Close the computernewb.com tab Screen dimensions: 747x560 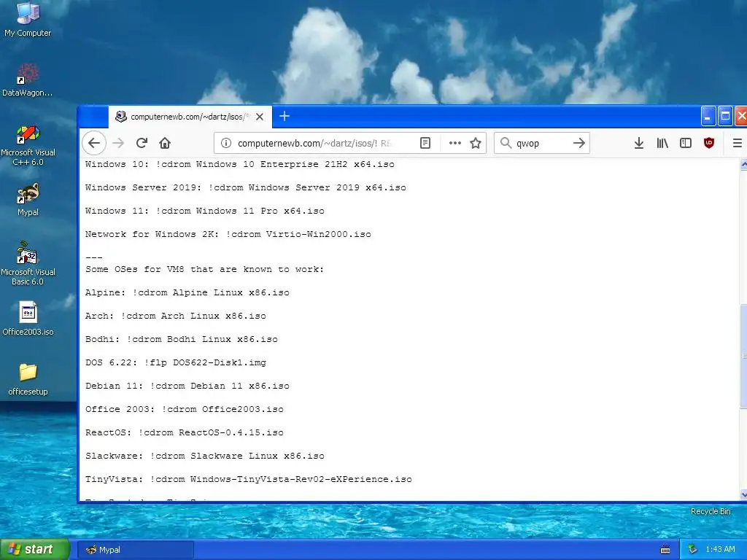coord(260,117)
